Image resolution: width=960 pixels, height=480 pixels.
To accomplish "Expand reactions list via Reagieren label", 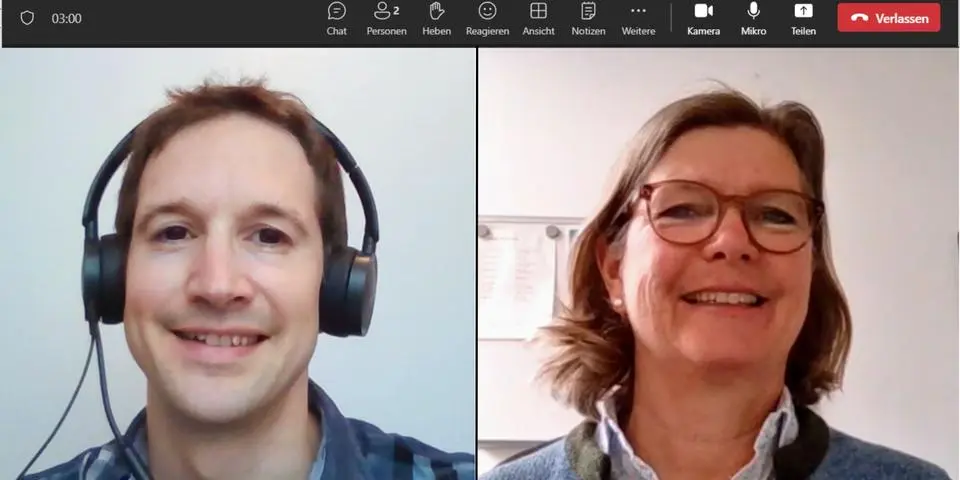I will (x=487, y=31).
